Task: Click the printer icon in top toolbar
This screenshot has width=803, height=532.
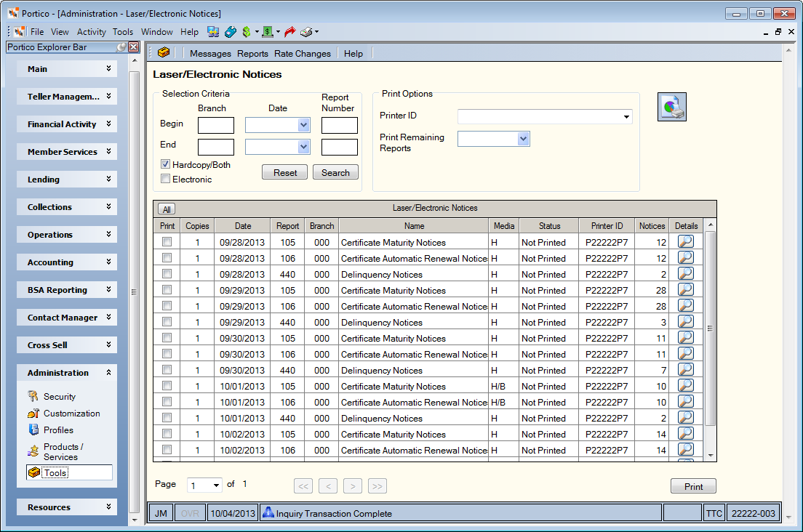Action: (x=306, y=32)
